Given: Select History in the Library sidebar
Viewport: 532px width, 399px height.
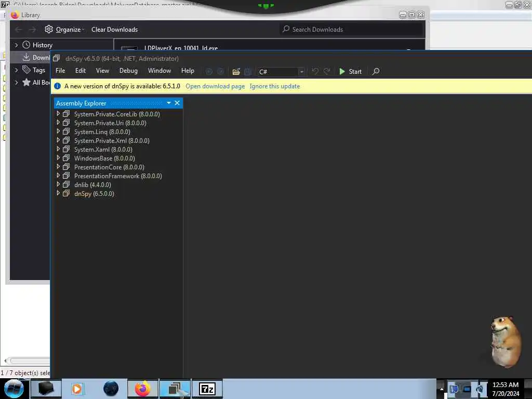Looking at the screenshot, I should [x=43, y=45].
